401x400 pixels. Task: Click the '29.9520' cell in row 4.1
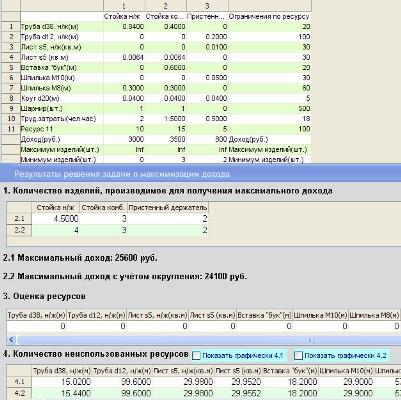[238, 382]
